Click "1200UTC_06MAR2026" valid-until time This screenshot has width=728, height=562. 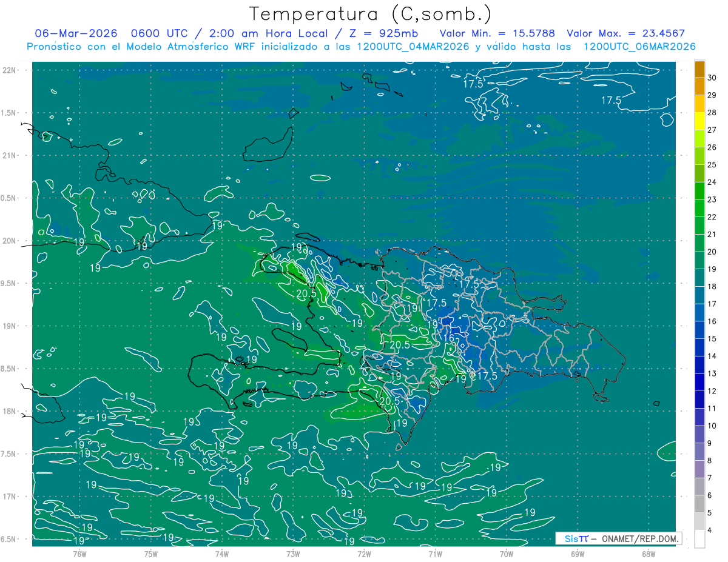(x=639, y=47)
